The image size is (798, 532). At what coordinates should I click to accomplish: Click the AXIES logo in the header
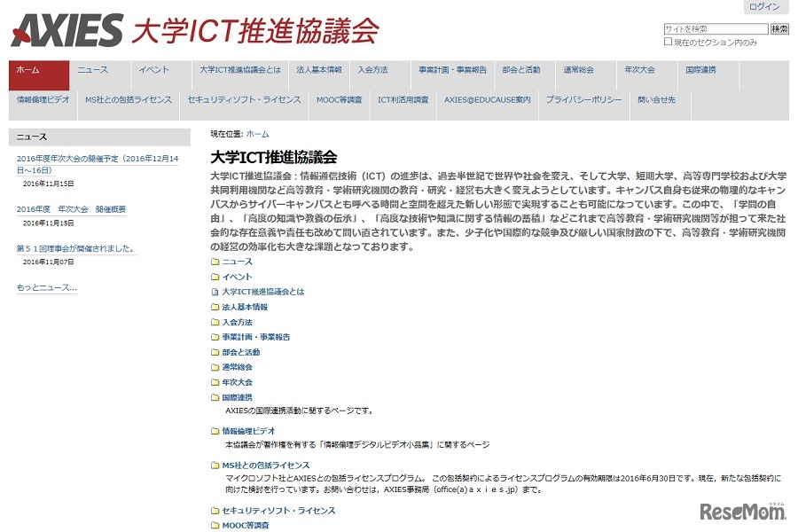click(66, 30)
